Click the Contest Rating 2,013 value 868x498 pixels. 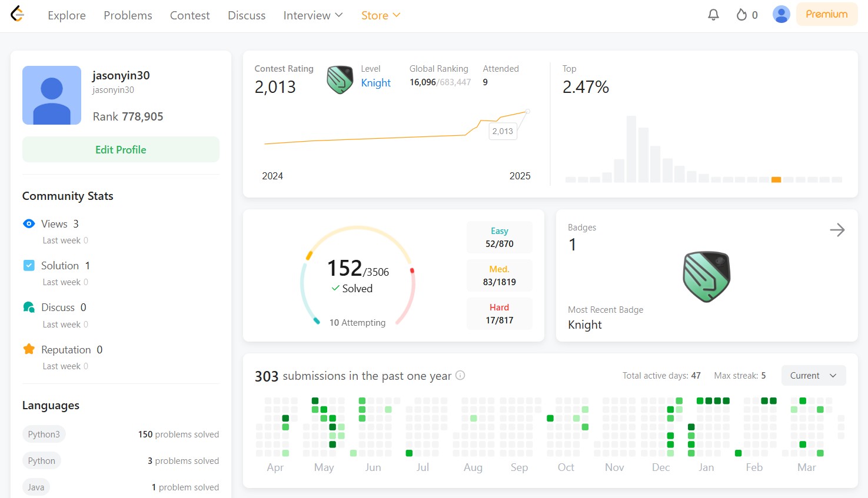pyautogui.click(x=275, y=87)
